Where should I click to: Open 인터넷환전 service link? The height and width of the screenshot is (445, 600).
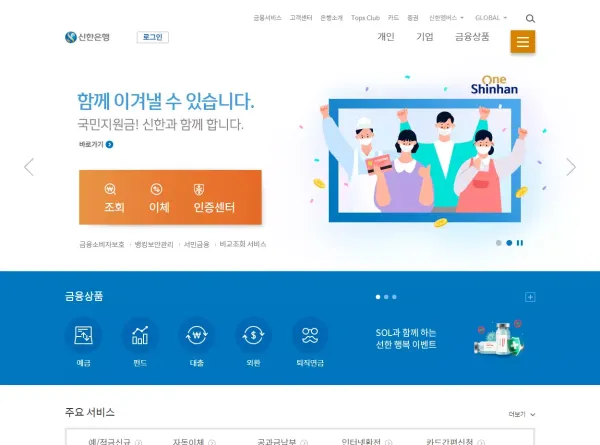(x=367, y=442)
